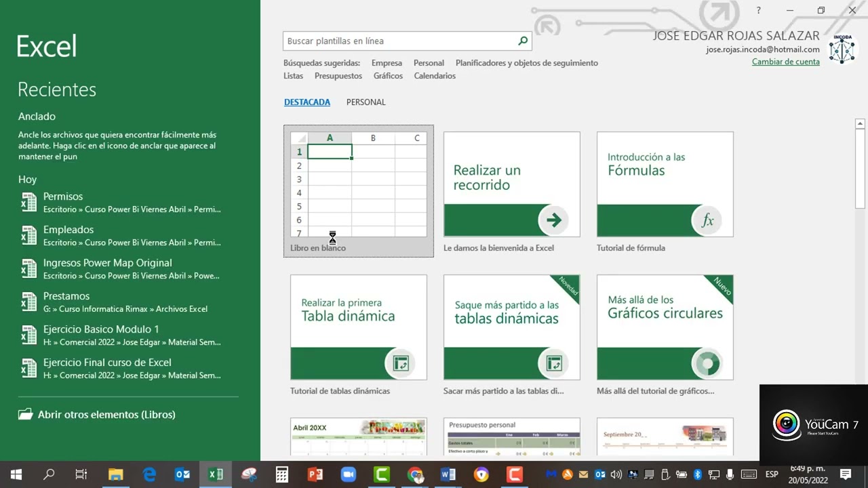Click the Listas suggested search
The width and height of the screenshot is (868, 488).
click(294, 76)
